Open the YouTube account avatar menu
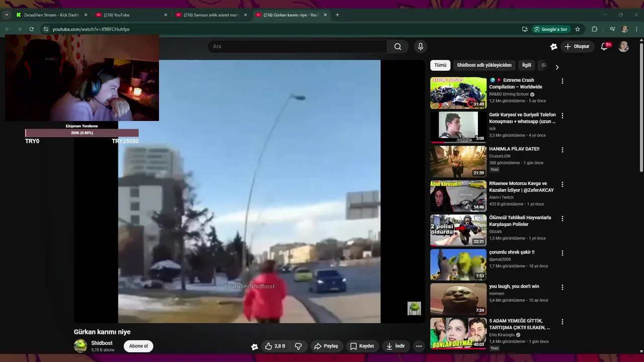Screen dimensions: 644x362 click(x=623, y=47)
